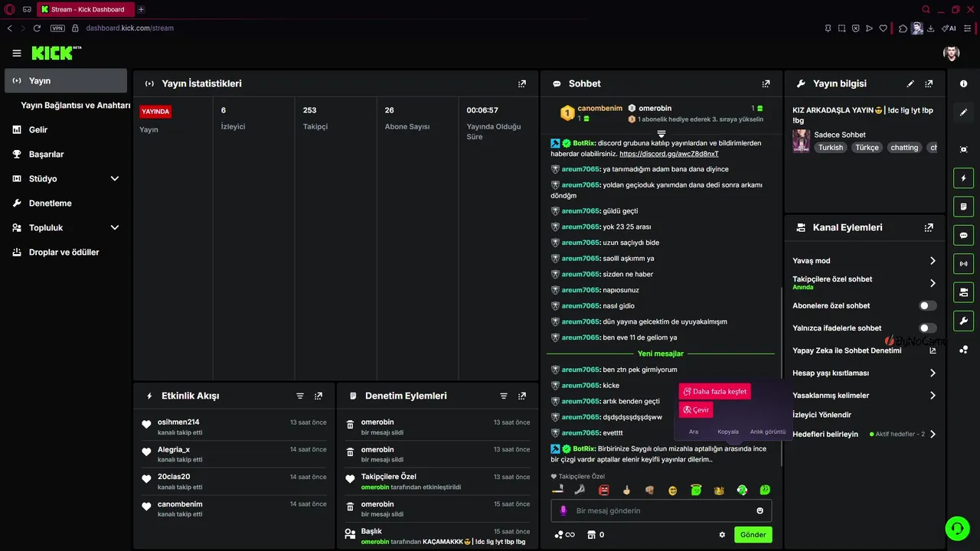Viewport: 980px width, 551px height.
Task: Click the pencil icon in the right rail
Action: [963, 112]
